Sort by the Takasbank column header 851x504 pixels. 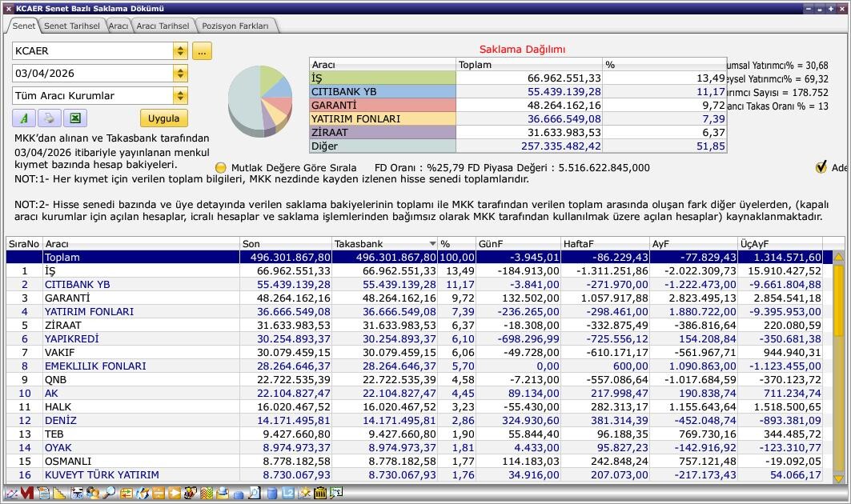[380, 243]
